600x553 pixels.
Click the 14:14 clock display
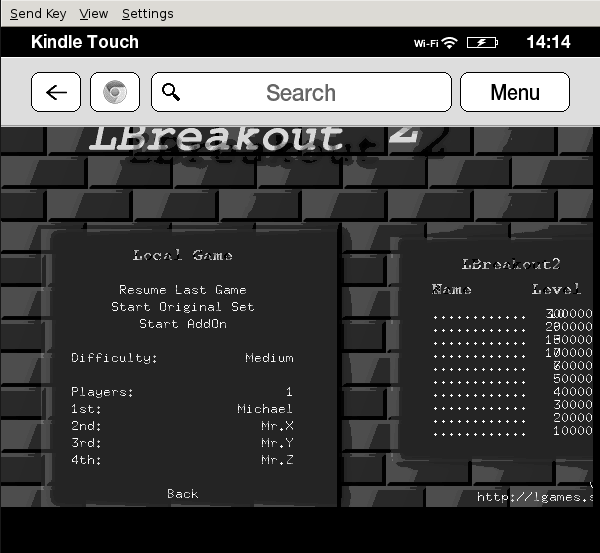coord(548,42)
